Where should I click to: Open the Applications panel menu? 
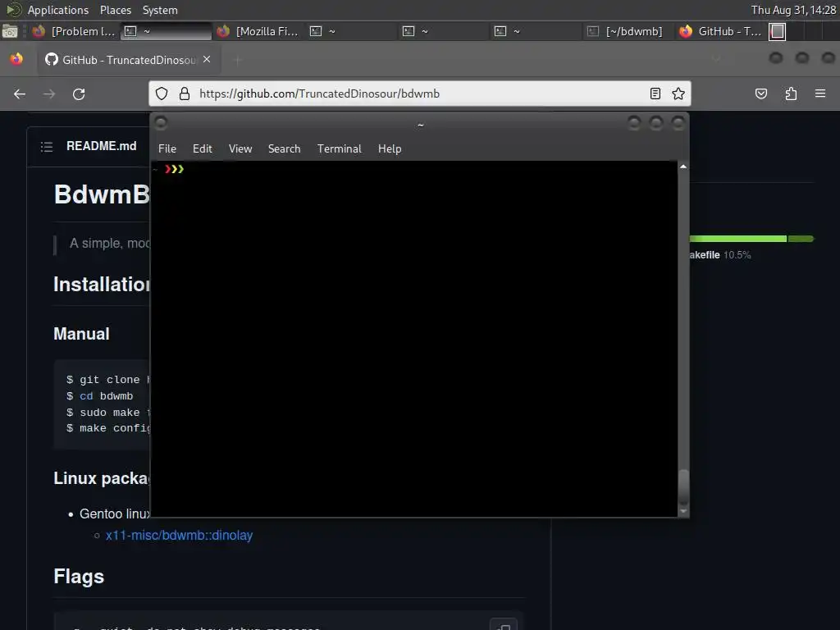point(58,10)
